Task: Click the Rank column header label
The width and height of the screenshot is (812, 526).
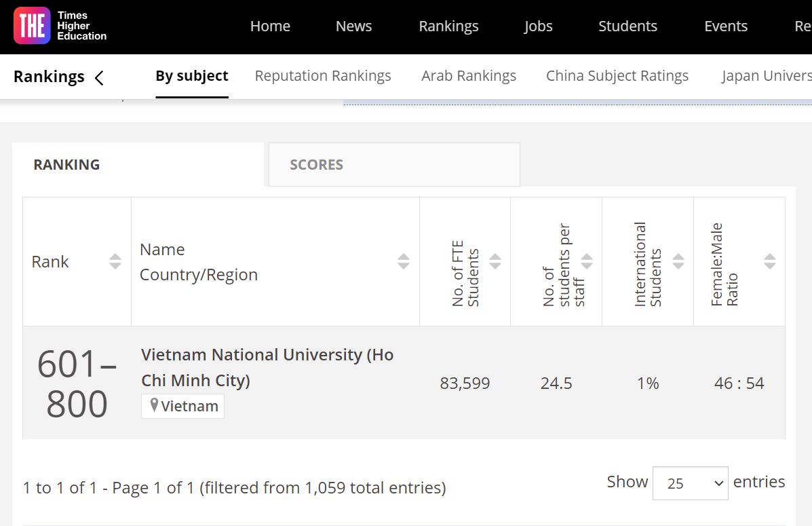Action: pos(50,262)
